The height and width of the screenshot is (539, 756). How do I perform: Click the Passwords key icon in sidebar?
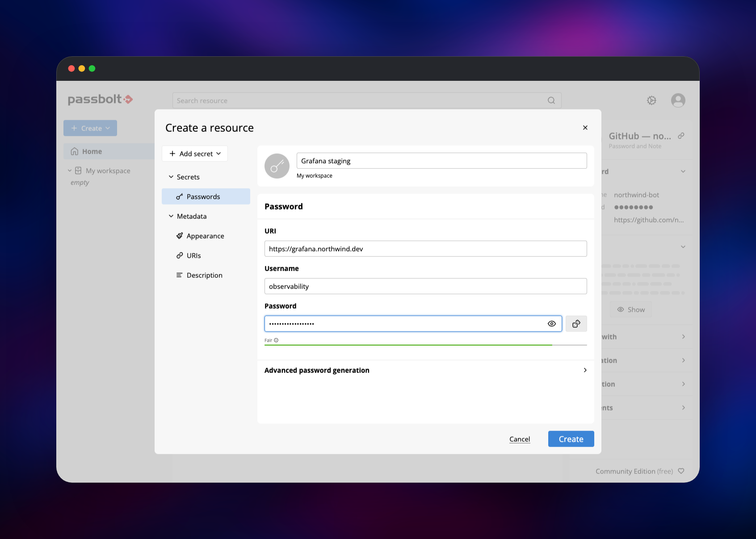click(x=180, y=196)
